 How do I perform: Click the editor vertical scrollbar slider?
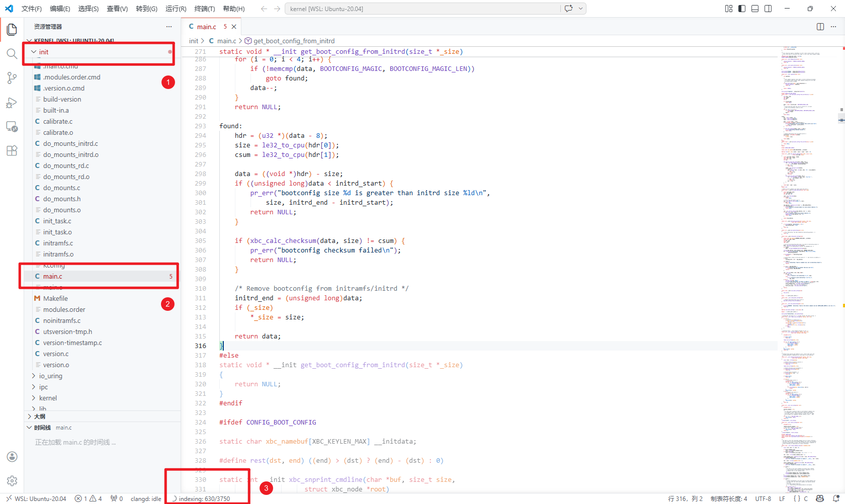click(x=841, y=120)
